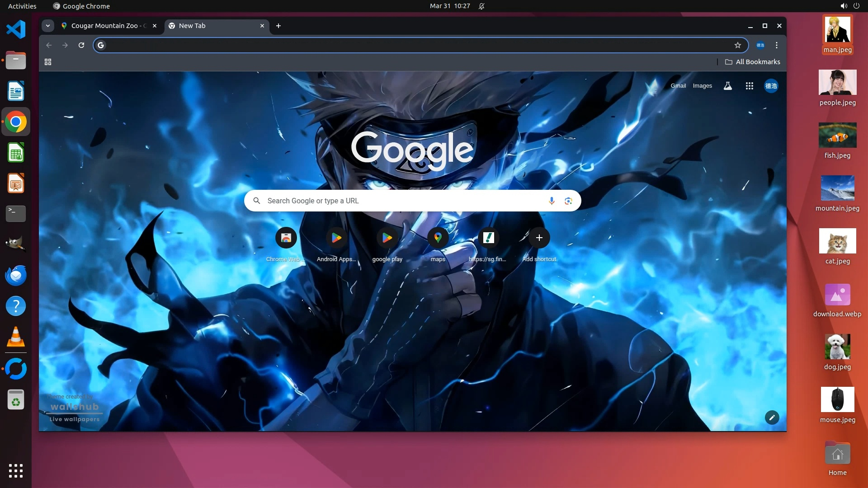Open the apps shortcut in bookmarks bar

48,62
